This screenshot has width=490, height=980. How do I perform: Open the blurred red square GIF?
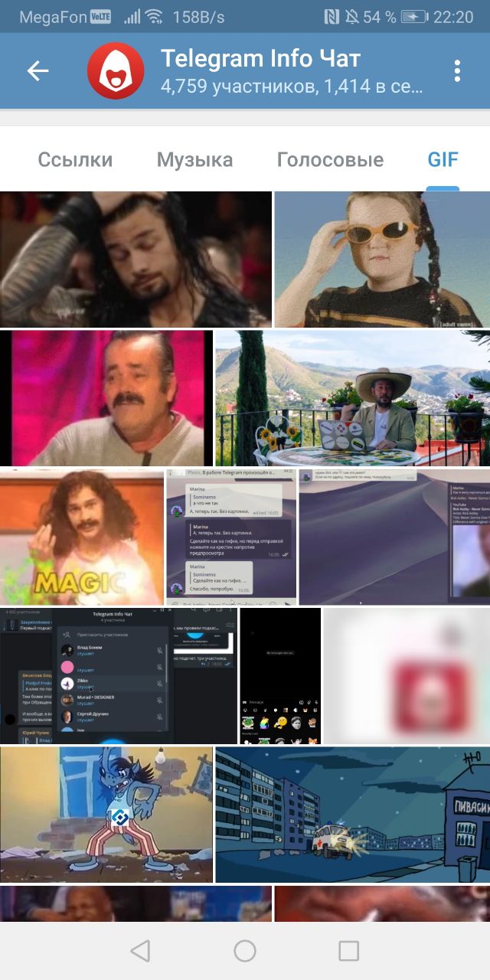pyautogui.click(x=407, y=676)
